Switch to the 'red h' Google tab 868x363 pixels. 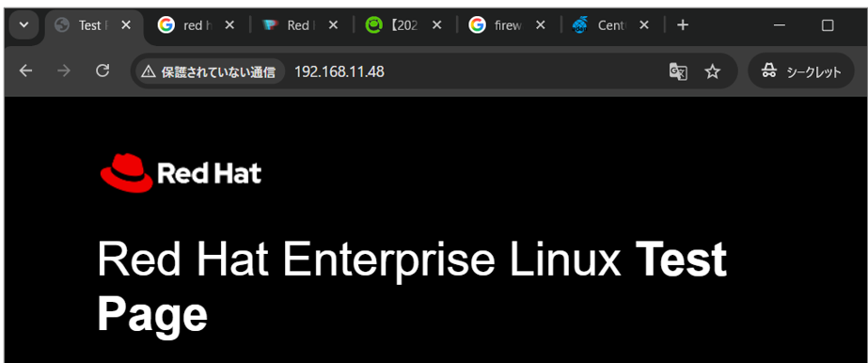coord(197,25)
